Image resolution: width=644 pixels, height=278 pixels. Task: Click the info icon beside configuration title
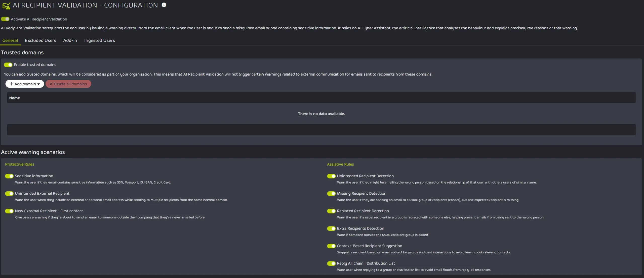(x=164, y=5)
